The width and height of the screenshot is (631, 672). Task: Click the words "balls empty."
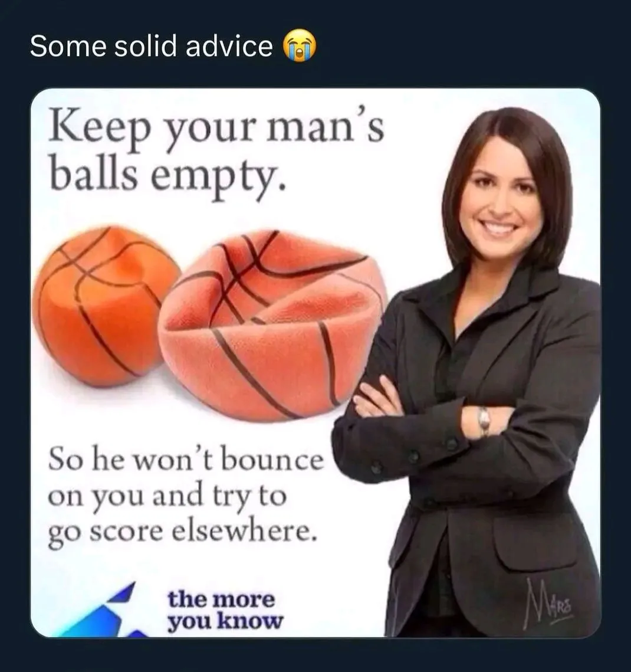pyautogui.click(x=167, y=177)
